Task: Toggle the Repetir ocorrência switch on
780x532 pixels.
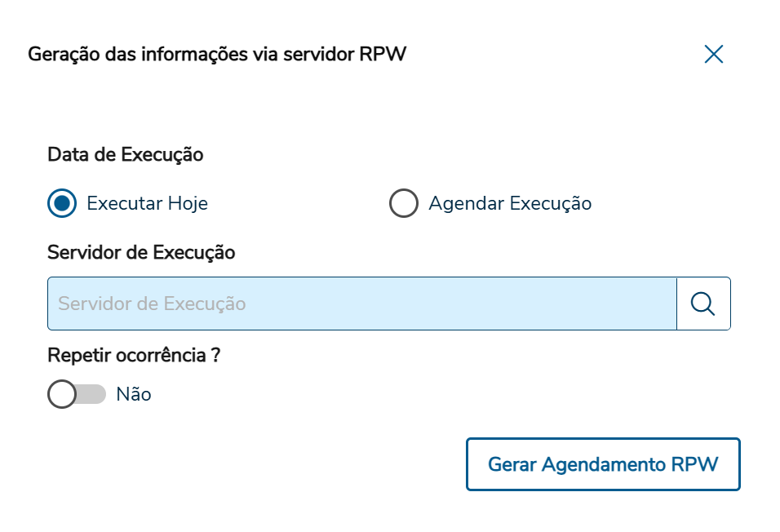Action: coord(77,394)
